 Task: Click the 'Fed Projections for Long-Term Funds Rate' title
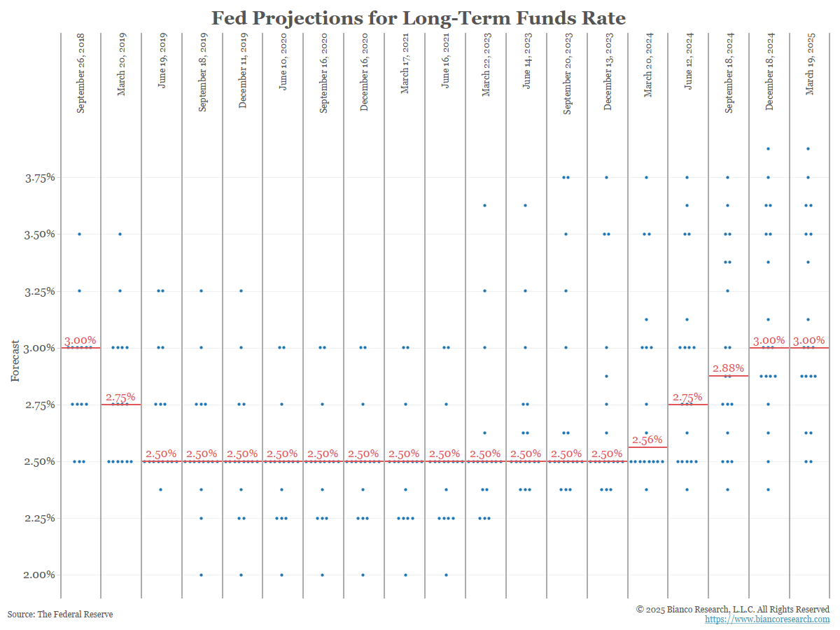tap(419, 17)
